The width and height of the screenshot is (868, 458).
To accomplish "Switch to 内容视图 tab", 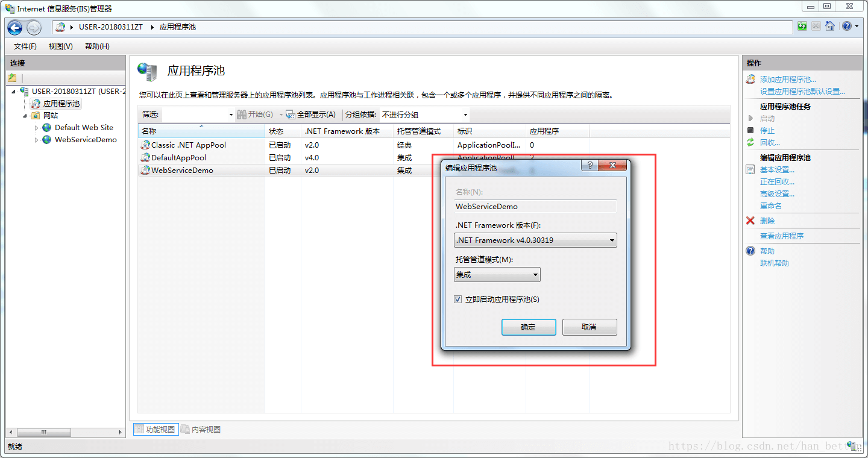I will (201, 430).
